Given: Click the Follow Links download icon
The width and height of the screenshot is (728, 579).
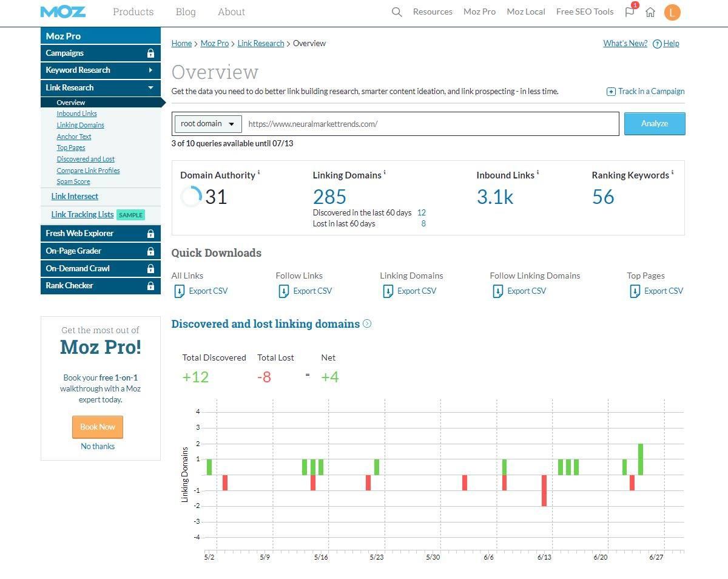Looking at the screenshot, I should (x=284, y=291).
